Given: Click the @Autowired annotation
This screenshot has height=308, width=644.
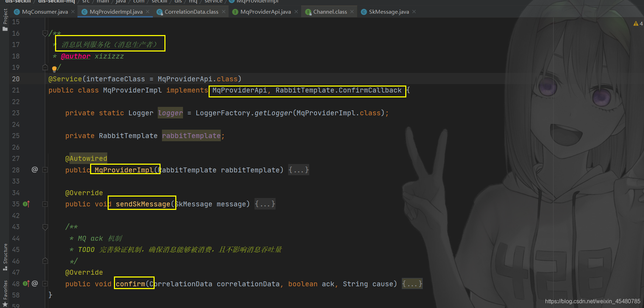Looking at the screenshot, I should point(86,158).
